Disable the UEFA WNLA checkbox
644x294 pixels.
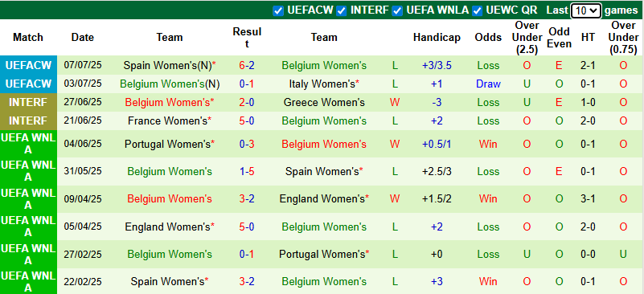397,10
